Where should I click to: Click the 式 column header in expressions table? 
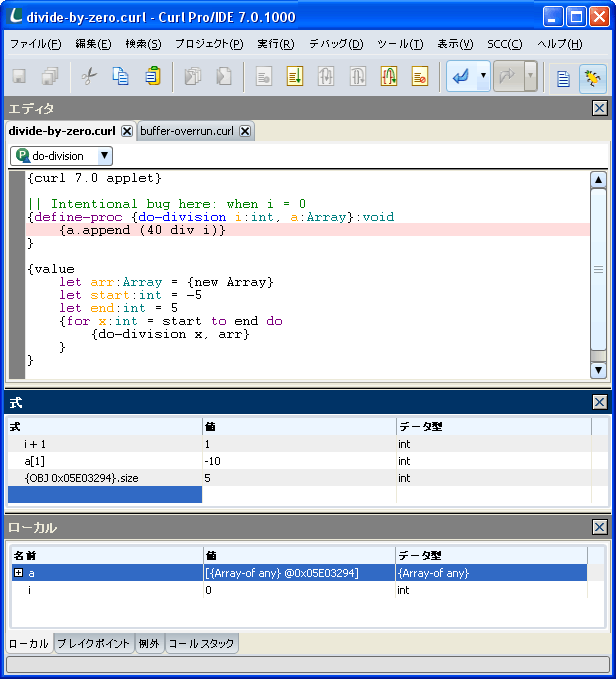click(x=105, y=427)
